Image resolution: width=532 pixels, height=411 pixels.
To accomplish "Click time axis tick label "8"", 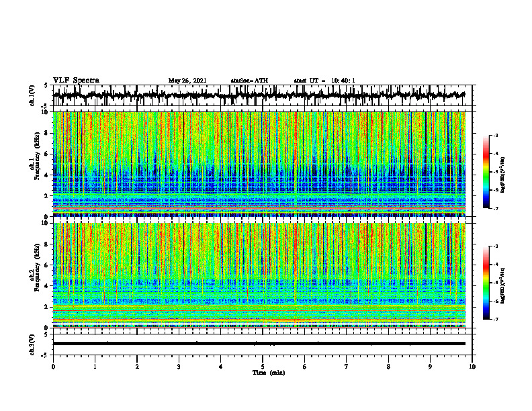I will tap(388, 367).
